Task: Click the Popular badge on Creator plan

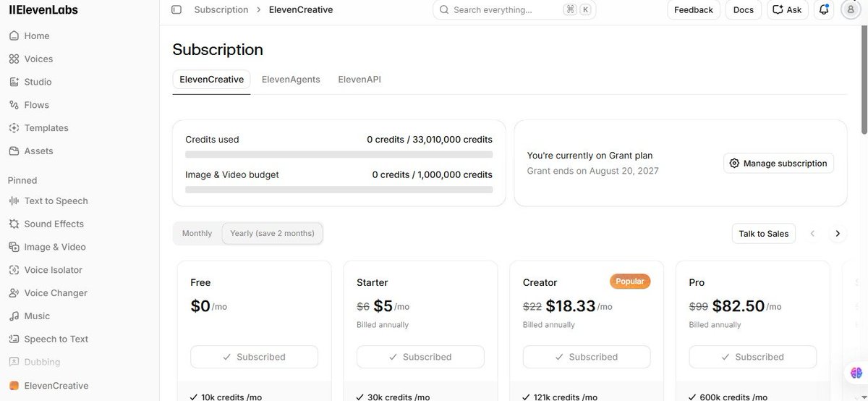Action: [630, 282]
